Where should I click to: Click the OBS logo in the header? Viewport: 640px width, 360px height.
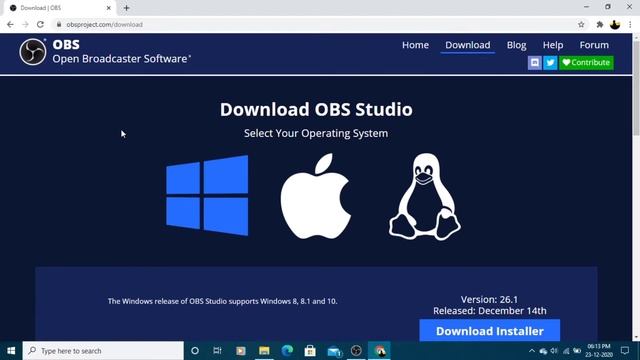[33, 52]
